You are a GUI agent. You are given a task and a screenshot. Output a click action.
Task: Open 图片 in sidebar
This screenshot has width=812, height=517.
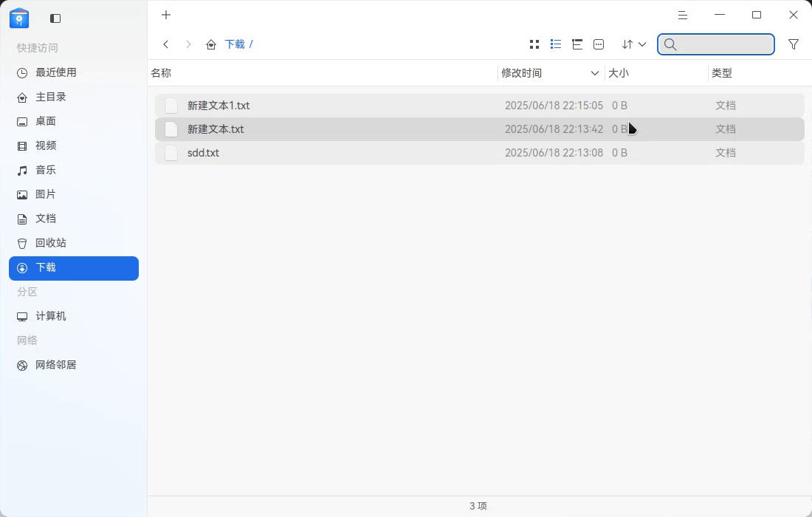74,194
